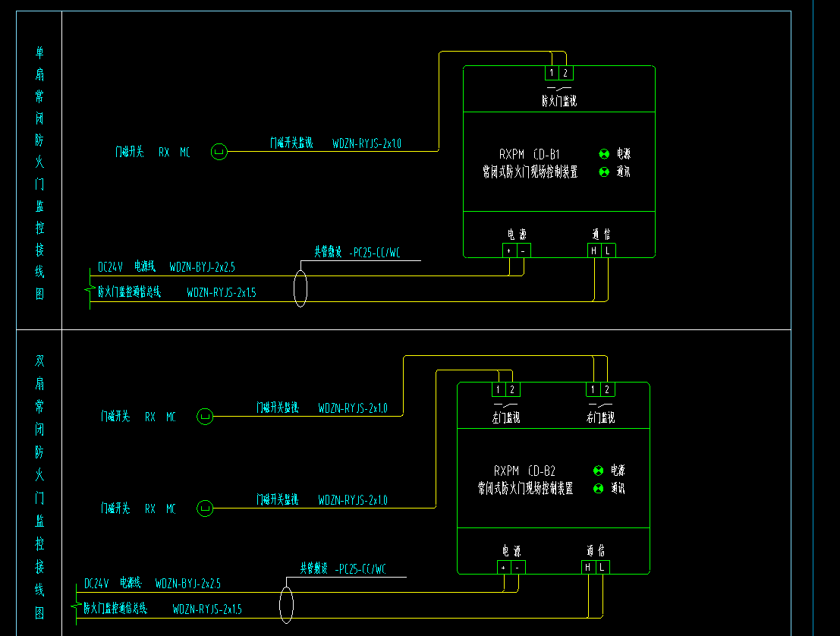840x636 pixels.
Task: Select the model text RXPM CD-B2
Action: 524,471
